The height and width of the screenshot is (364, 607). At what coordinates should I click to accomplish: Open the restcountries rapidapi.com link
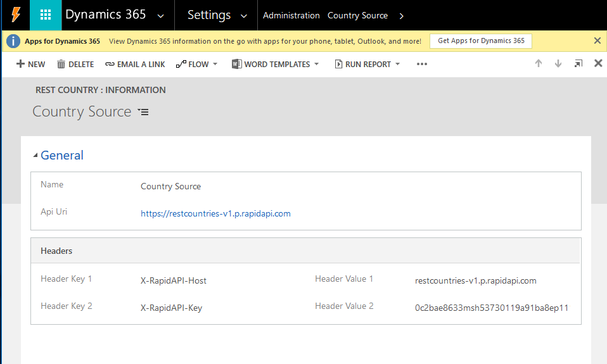pyautogui.click(x=215, y=213)
